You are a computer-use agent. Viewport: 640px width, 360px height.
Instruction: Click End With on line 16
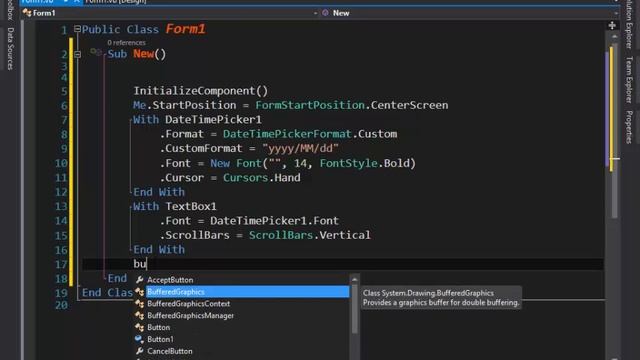[x=159, y=250]
